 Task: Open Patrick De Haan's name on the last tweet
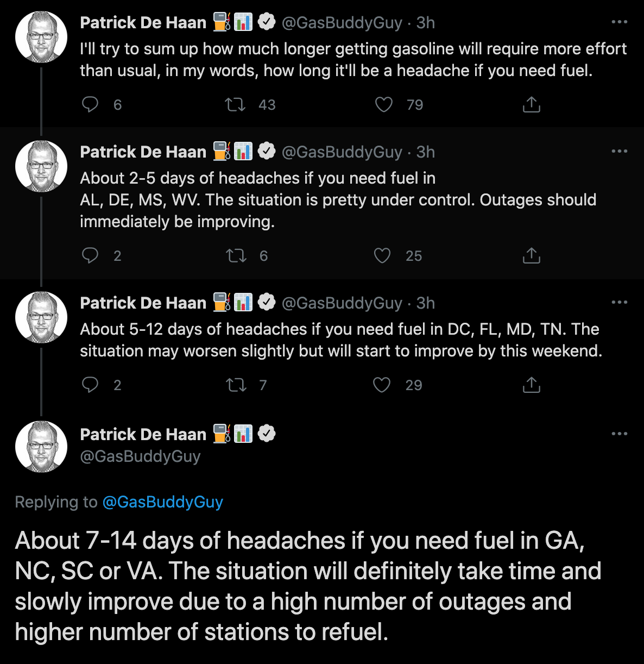pos(143,434)
